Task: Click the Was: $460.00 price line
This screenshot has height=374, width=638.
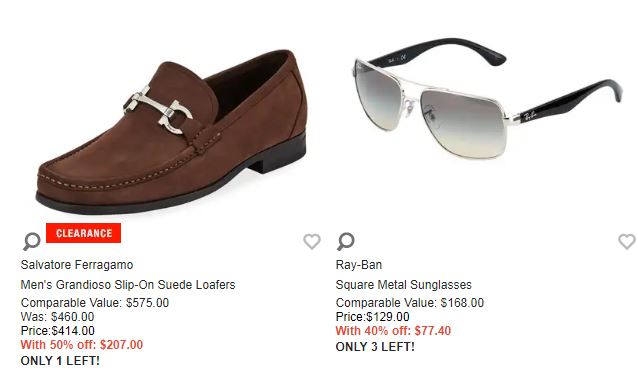Action: click(57, 317)
